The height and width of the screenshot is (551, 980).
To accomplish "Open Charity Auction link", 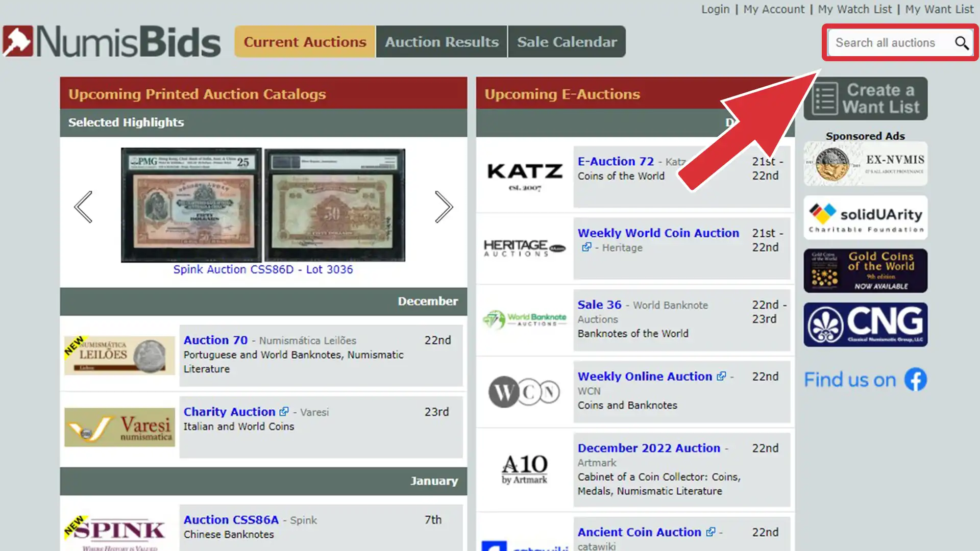I will pyautogui.click(x=229, y=411).
